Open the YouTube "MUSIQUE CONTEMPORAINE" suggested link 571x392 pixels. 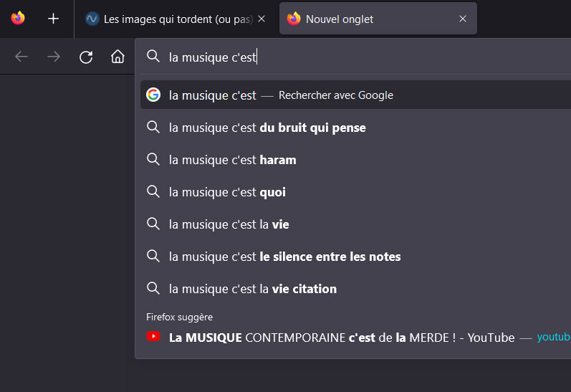(342, 338)
